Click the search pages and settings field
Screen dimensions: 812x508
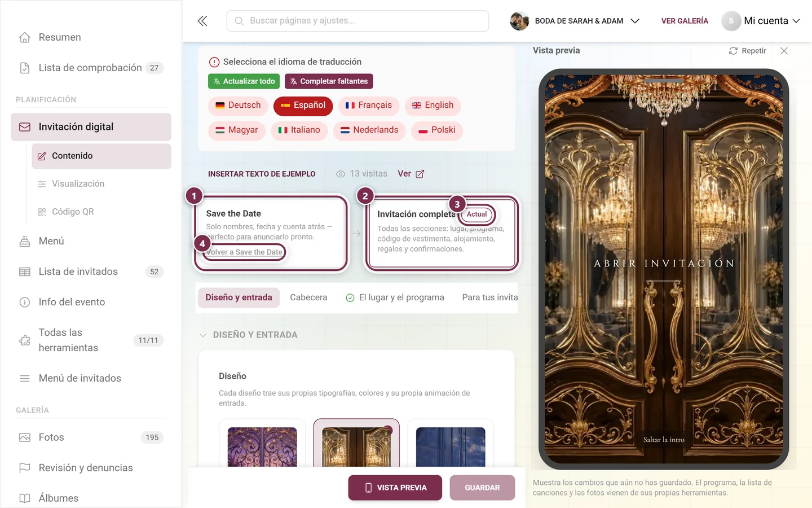358,21
